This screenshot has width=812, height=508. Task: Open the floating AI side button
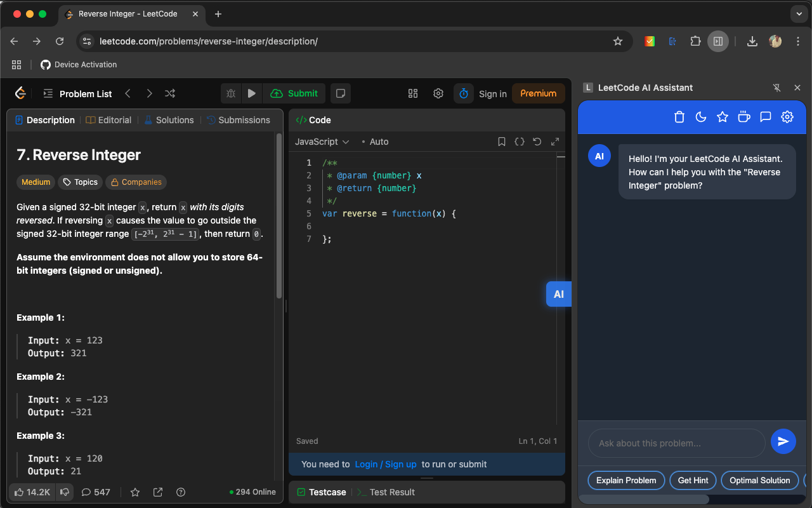pyautogui.click(x=559, y=294)
